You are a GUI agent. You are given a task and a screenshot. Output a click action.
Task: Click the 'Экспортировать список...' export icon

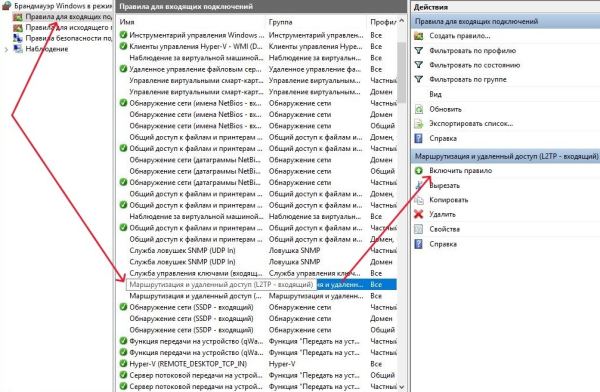point(419,124)
